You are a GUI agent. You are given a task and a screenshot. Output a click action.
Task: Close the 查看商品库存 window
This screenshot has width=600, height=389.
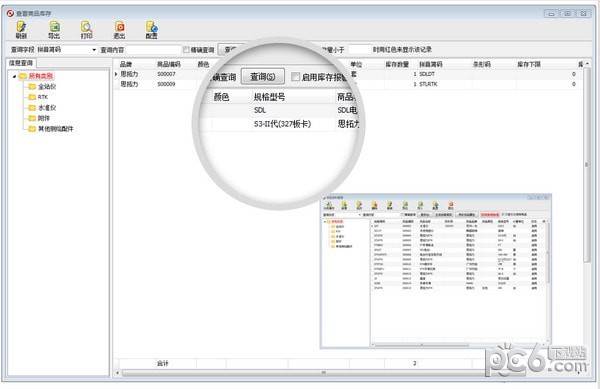click(x=584, y=14)
